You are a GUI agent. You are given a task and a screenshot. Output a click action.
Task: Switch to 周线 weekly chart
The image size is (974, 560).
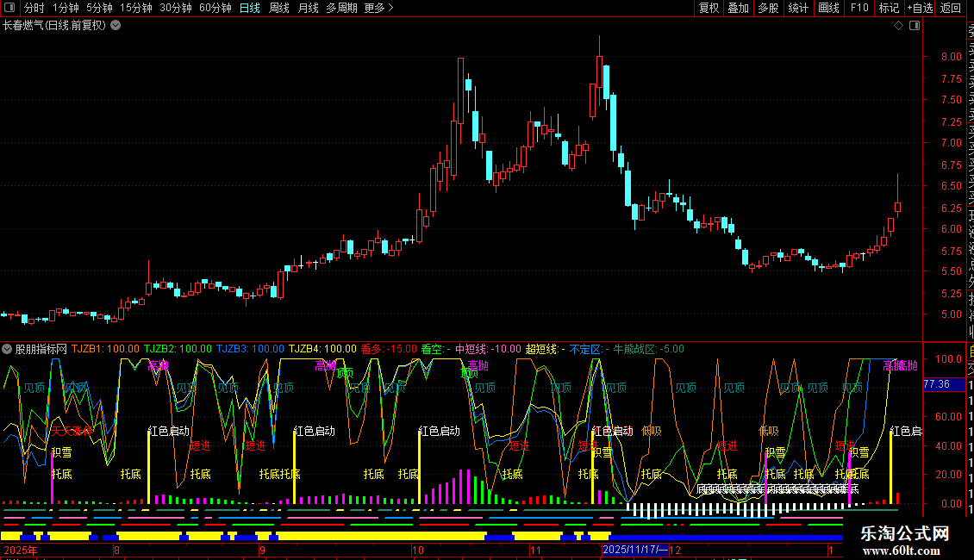click(x=279, y=8)
